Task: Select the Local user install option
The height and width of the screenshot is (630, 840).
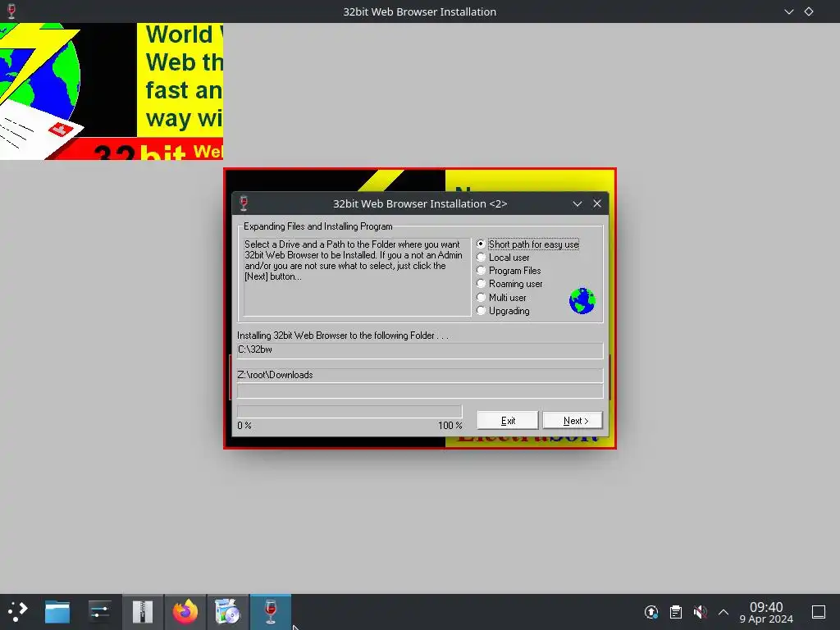Action: coord(503,258)
